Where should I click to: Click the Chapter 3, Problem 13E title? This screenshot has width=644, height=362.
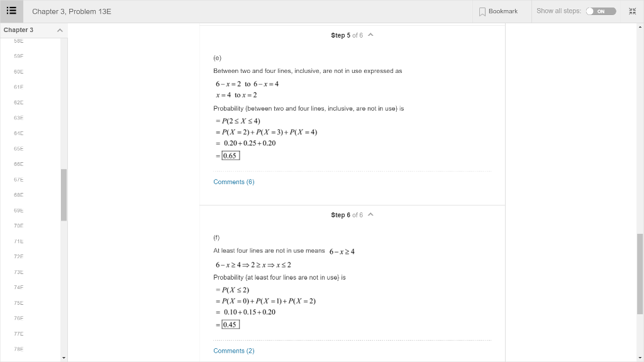pos(72,11)
